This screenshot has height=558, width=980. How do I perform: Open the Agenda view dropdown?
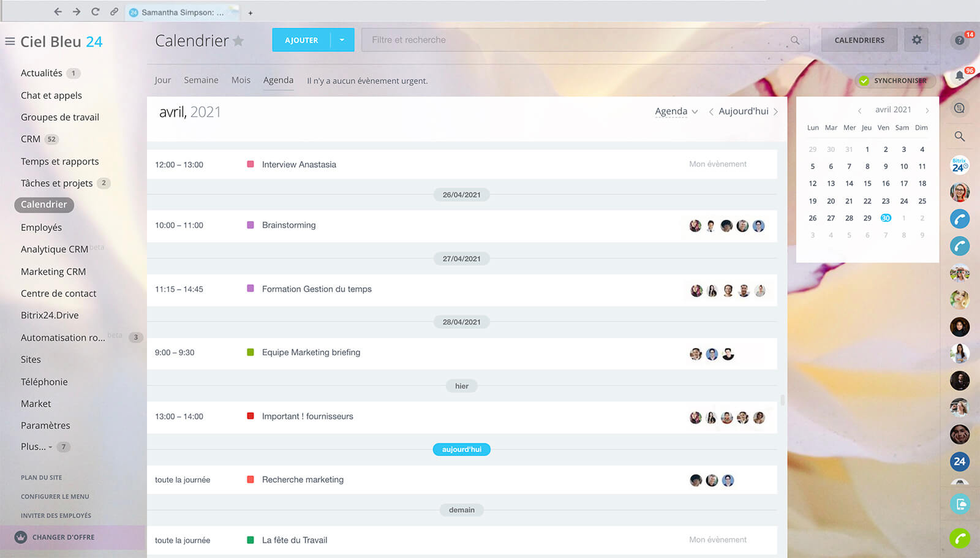(676, 111)
